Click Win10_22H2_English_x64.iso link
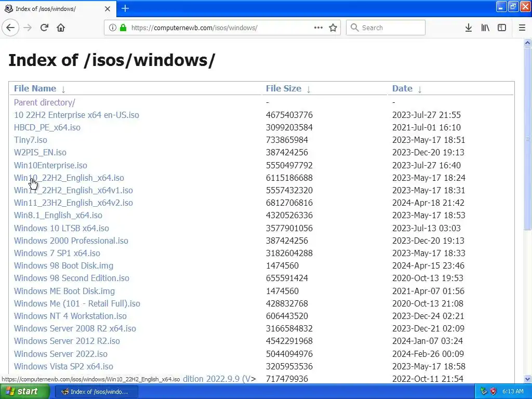This screenshot has height=399, width=532. click(x=69, y=178)
